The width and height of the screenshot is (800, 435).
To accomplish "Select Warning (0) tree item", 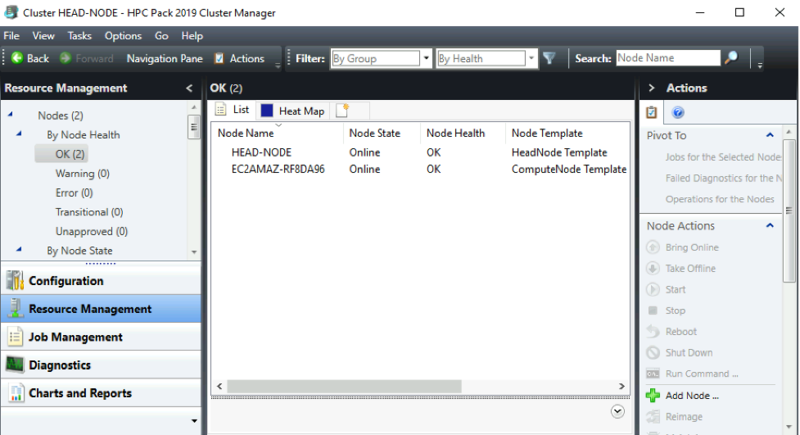I will [82, 173].
